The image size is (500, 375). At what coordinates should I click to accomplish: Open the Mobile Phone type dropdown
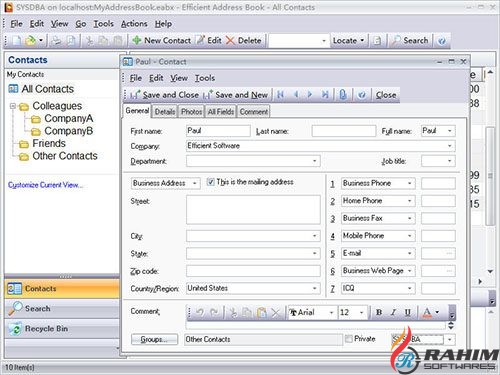click(x=410, y=236)
